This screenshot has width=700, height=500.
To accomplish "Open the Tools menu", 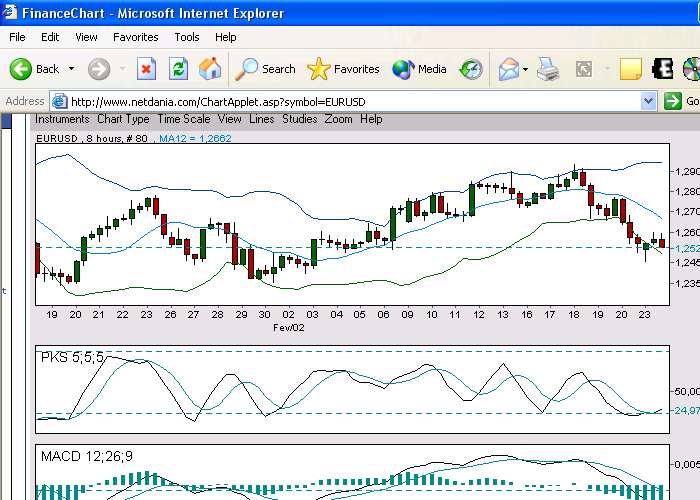I will (x=187, y=37).
